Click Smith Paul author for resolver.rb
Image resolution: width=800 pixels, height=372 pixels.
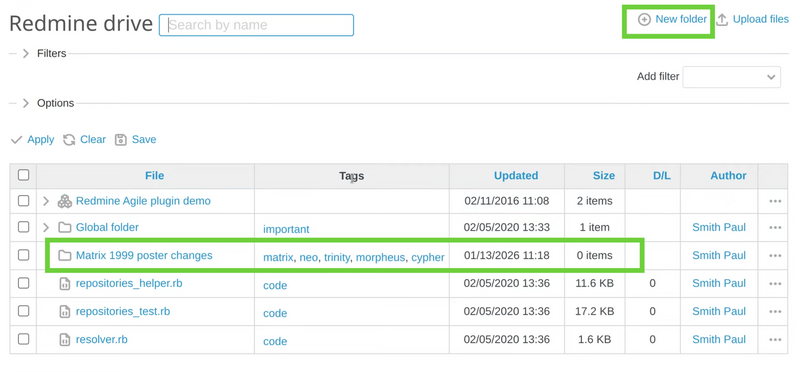(719, 340)
